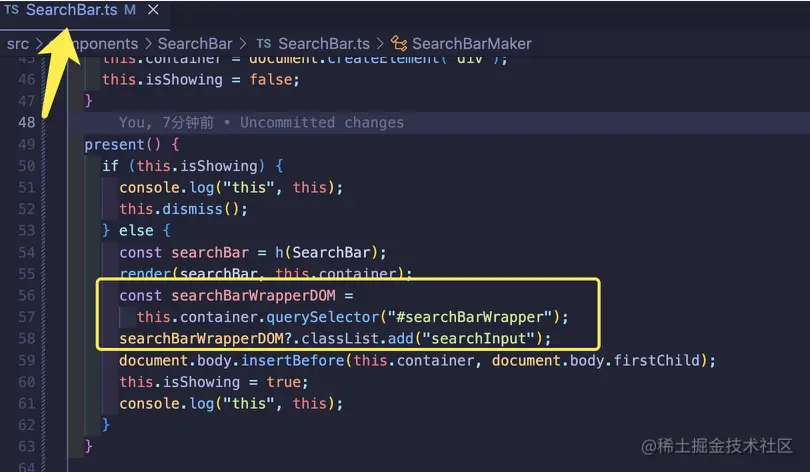Click the present() method name
810x472 pixels.
[x=114, y=144]
